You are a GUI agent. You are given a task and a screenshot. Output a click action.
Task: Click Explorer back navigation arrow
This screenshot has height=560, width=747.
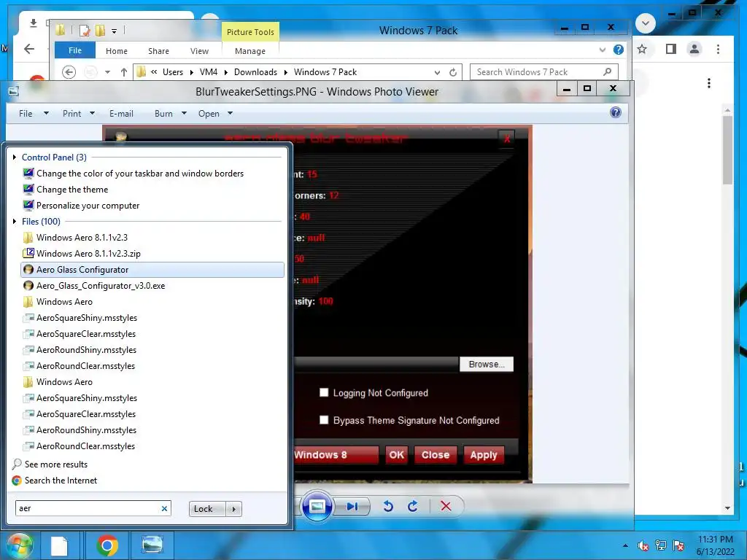click(69, 72)
